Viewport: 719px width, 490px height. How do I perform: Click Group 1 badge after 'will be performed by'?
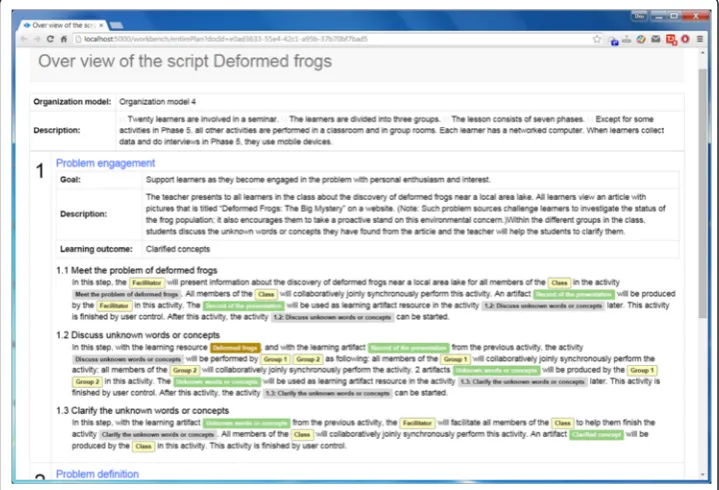[x=275, y=359]
